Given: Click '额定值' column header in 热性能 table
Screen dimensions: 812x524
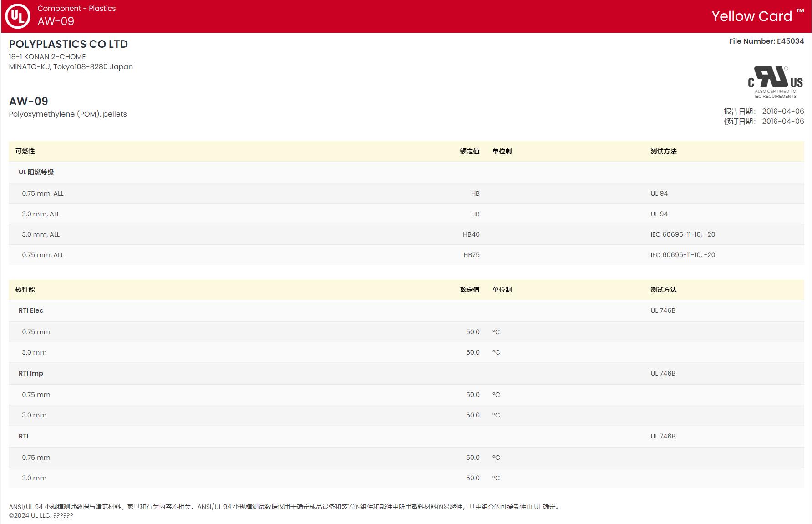Looking at the screenshot, I should pyautogui.click(x=470, y=290).
